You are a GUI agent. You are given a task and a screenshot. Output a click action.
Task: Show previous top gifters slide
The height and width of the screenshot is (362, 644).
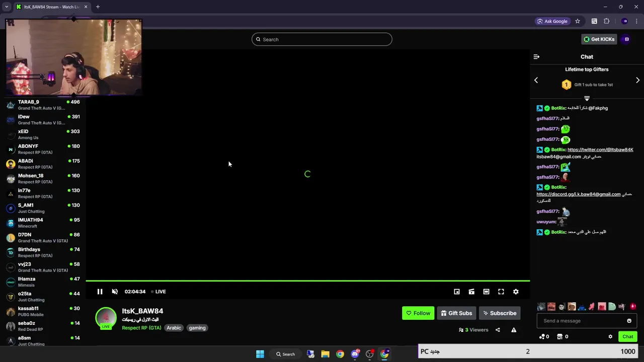point(536,80)
